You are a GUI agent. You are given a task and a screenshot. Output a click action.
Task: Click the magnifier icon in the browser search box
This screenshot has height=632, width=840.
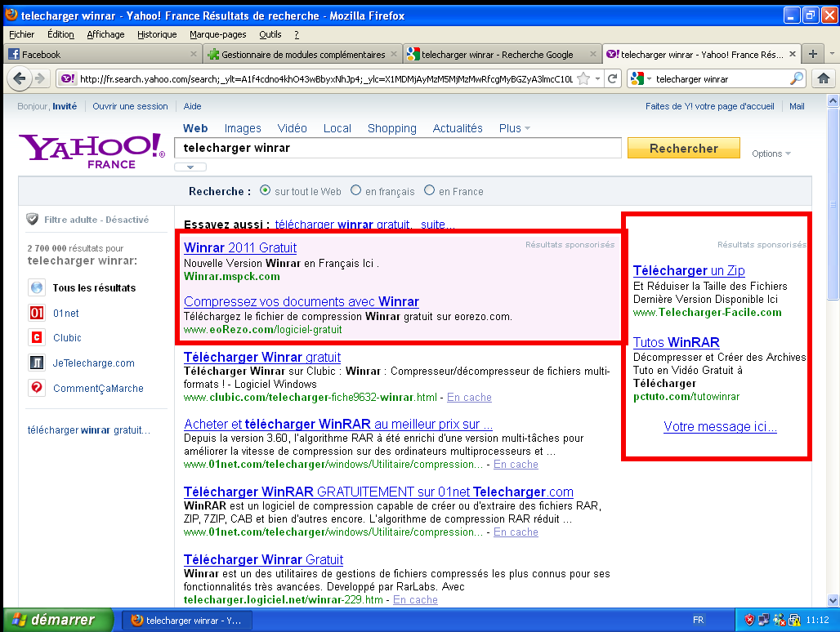[x=797, y=78]
